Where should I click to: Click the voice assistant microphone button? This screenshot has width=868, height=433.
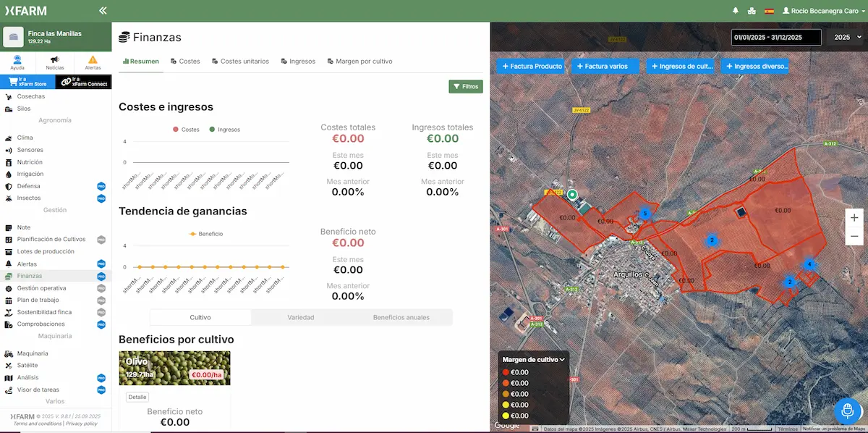pyautogui.click(x=847, y=411)
